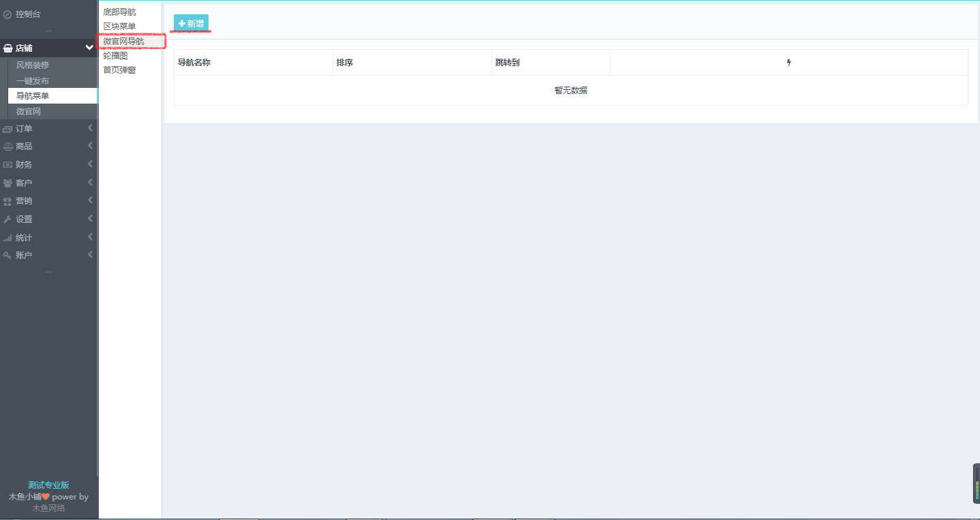The image size is (980, 520).
Task: Open 首页弹窗 link
Action: click(x=119, y=70)
